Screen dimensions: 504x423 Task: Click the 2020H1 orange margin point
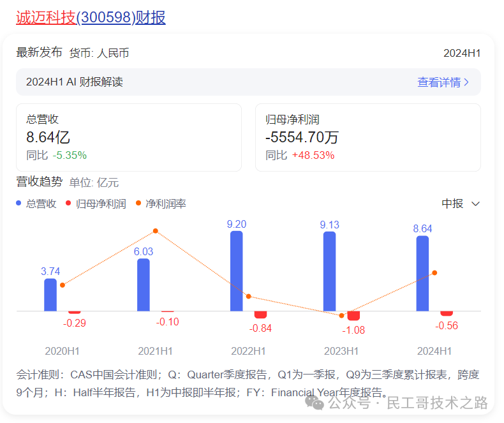pyautogui.click(x=63, y=285)
